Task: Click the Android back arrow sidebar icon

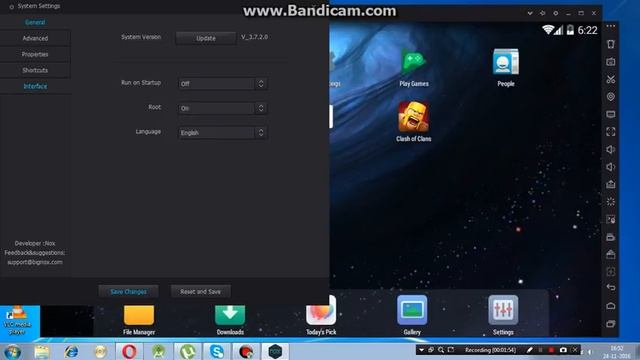Action: click(x=611, y=287)
